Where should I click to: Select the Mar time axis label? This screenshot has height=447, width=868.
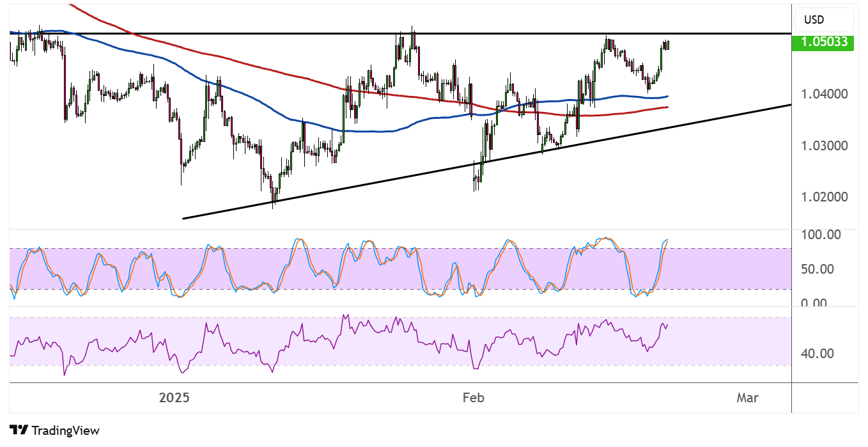747,398
